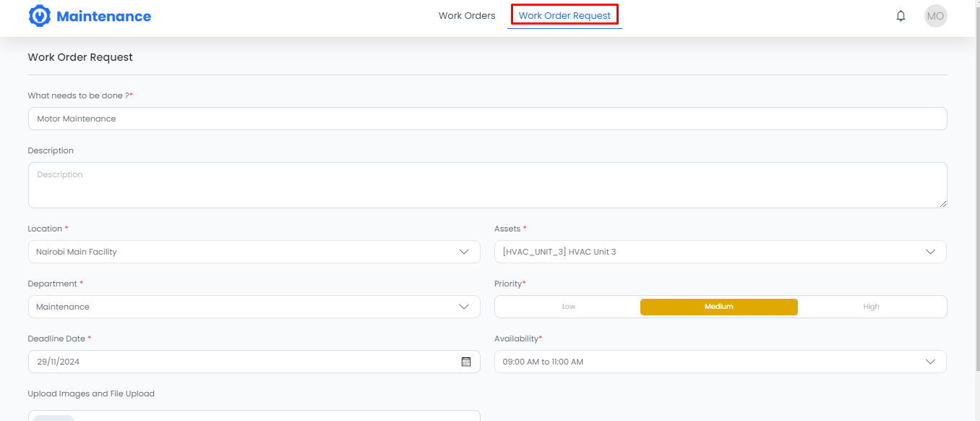Set priority to High
The height and width of the screenshot is (421, 980).
pos(871,307)
